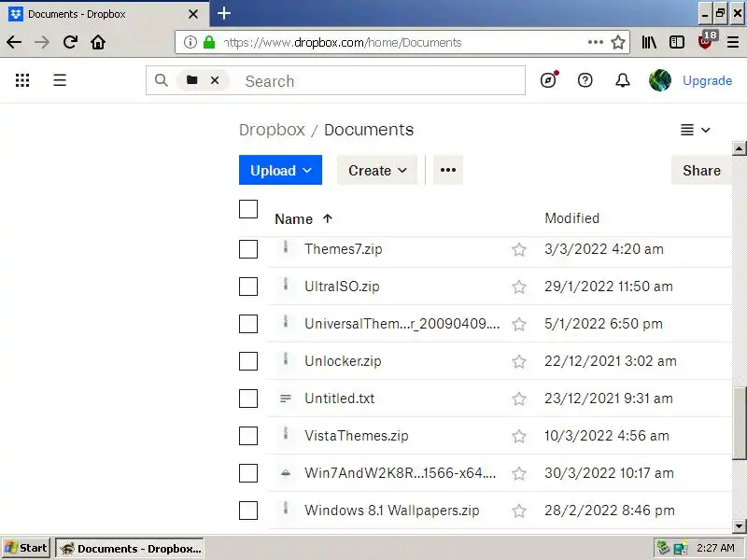Bookmark this page with the star
747x560 pixels.
618,42
